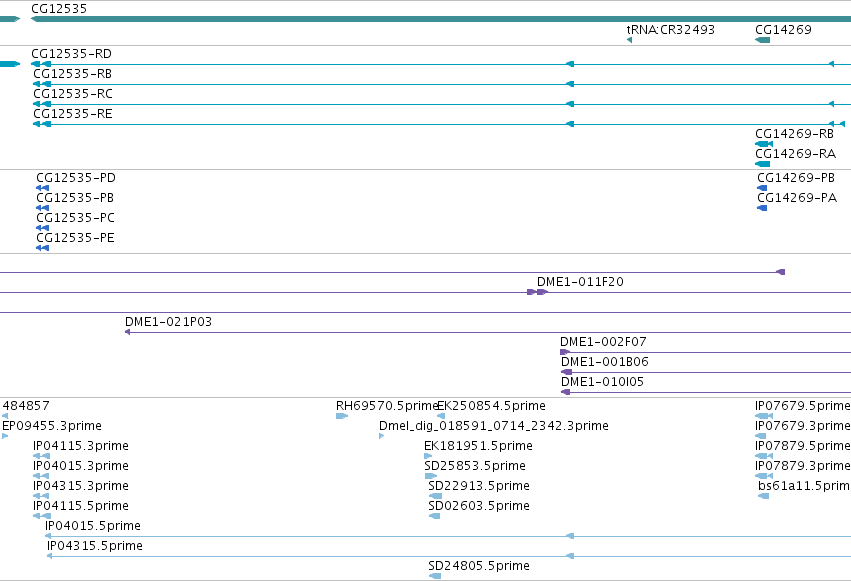Click the tRNA:CR32493 small arrow glyph

click(629, 40)
